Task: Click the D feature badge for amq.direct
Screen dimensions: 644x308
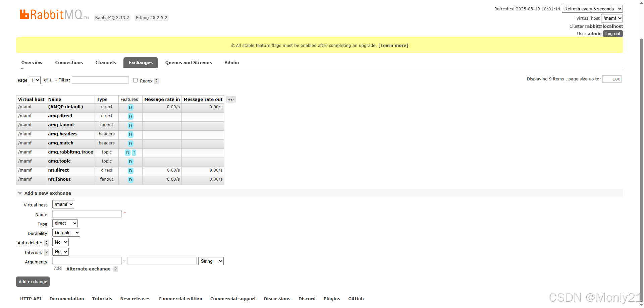Action: click(130, 117)
